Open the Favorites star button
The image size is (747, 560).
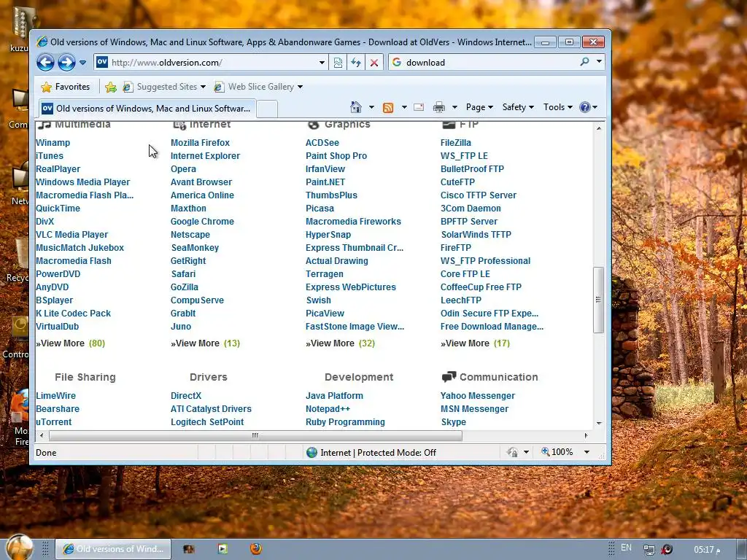[66, 87]
